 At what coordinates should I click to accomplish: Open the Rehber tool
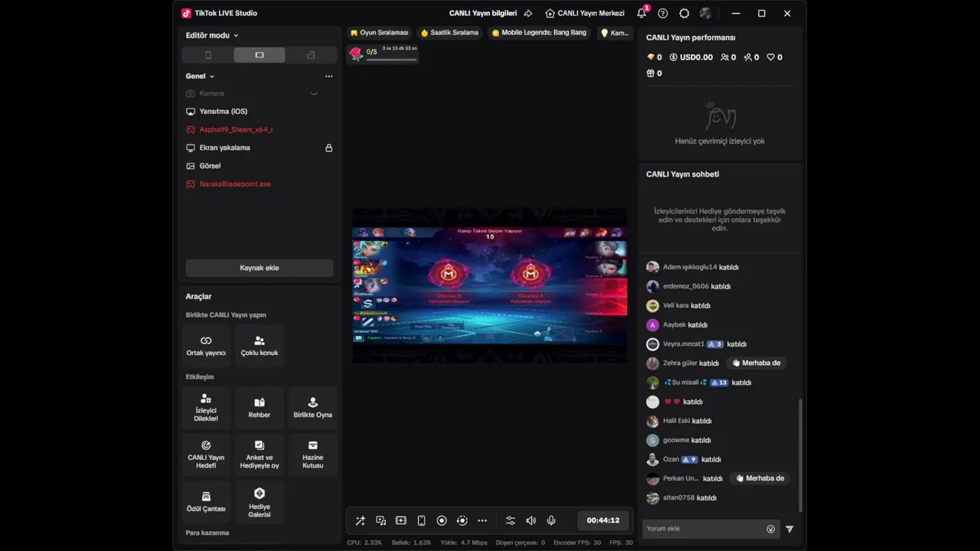point(260,408)
